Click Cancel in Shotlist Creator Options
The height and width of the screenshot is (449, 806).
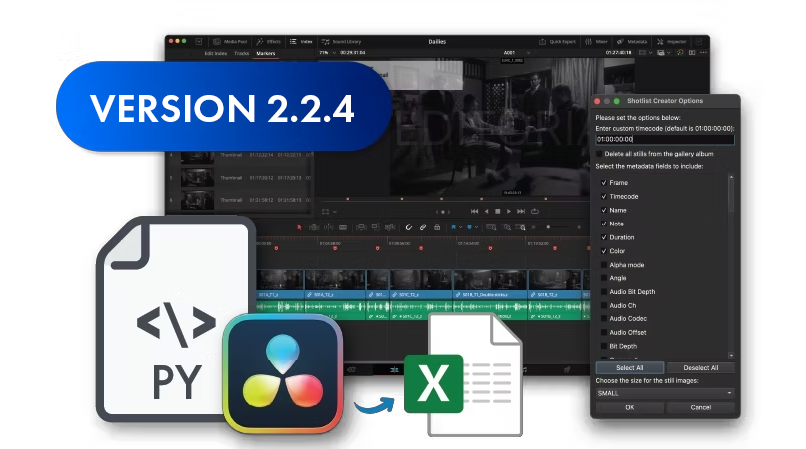click(701, 407)
